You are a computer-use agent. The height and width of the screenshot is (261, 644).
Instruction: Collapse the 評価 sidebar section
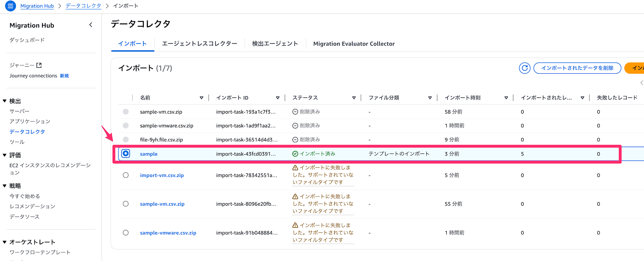coord(5,155)
